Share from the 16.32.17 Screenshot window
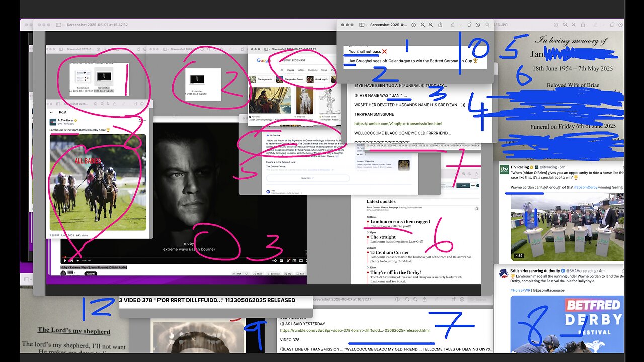Screen dimensions: 644x362 [424, 299]
